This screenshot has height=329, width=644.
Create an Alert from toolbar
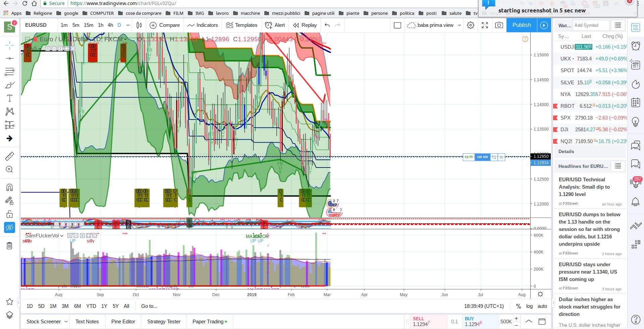point(275,25)
